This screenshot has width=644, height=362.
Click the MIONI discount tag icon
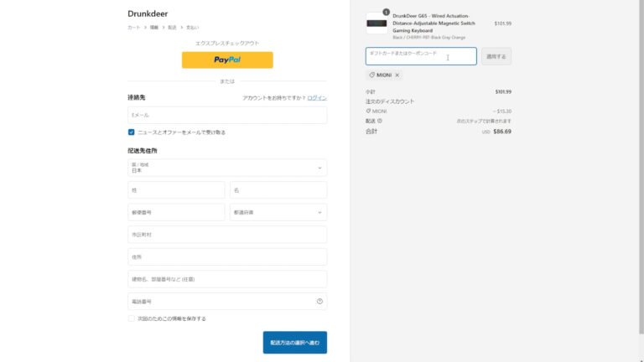pyautogui.click(x=372, y=75)
